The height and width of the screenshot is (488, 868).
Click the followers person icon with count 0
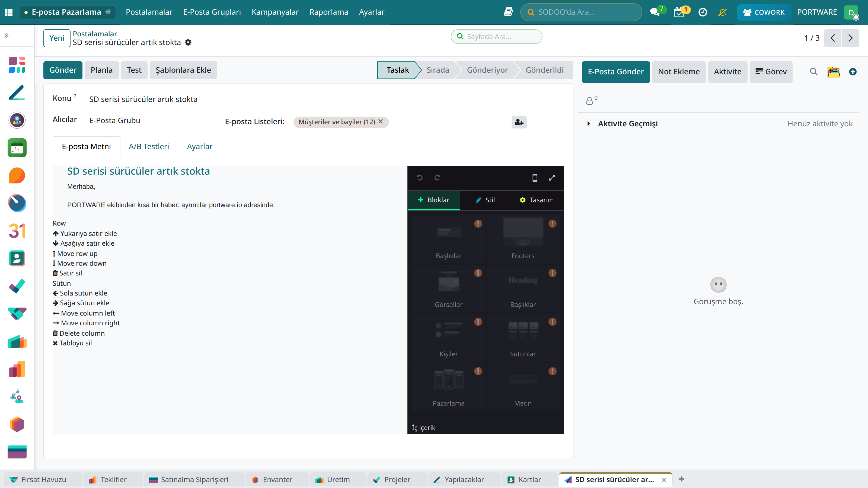click(x=592, y=100)
